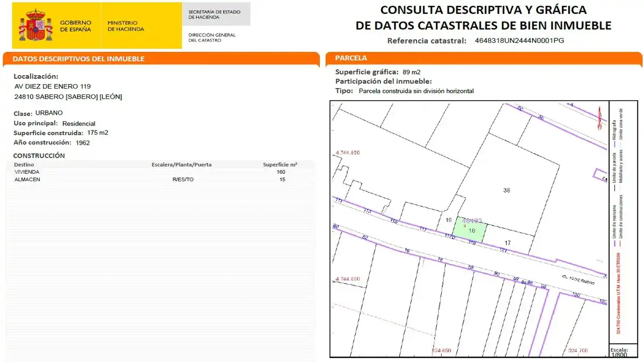This screenshot has width=644, height=362.
Task: Click the 'Referencia catastral:' label
Action: (427, 41)
